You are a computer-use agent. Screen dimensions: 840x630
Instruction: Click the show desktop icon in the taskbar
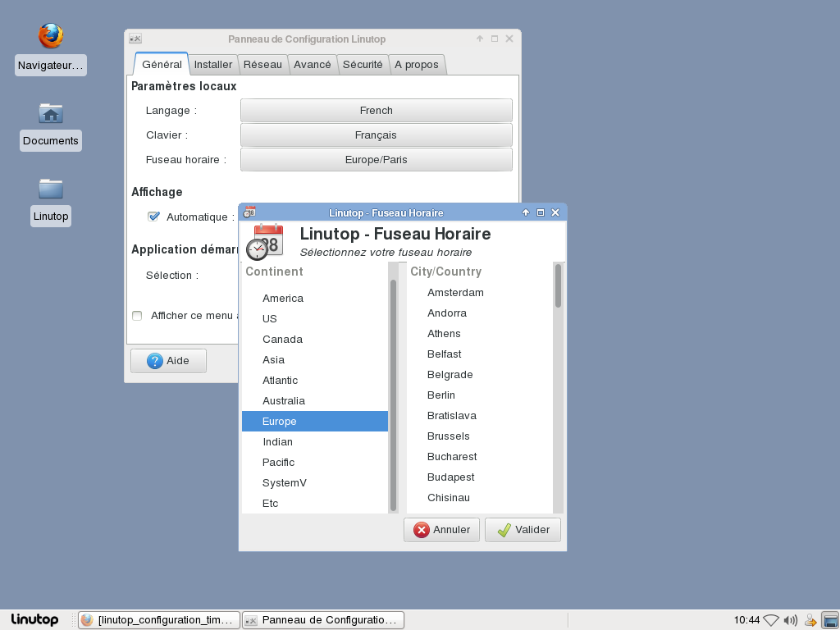[830, 620]
